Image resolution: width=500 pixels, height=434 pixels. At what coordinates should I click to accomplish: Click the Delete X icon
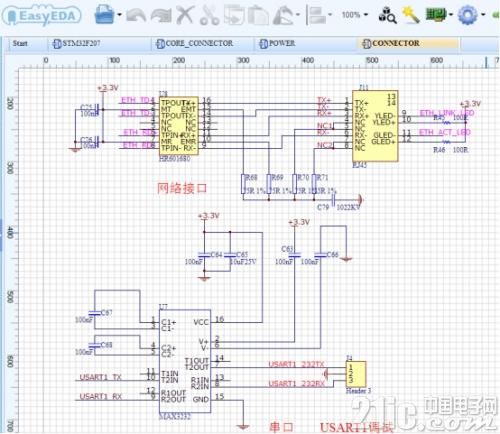click(x=185, y=15)
